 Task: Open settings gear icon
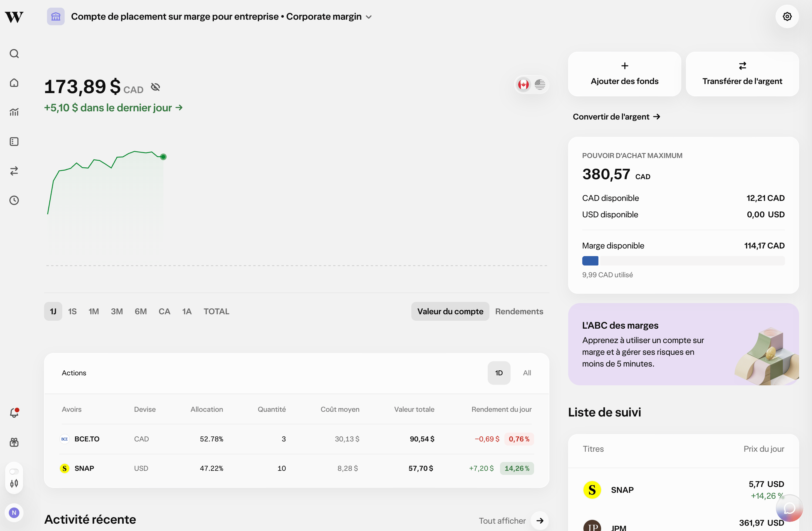point(787,16)
